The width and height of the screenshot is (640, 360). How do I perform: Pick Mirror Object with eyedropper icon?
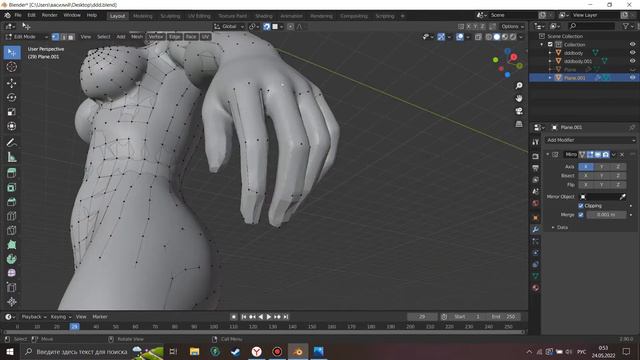coord(622,197)
